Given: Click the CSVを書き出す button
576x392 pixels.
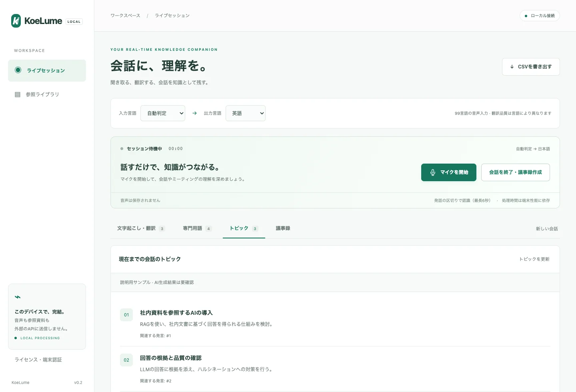Looking at the screenshot, I should [x=531, y=67].
